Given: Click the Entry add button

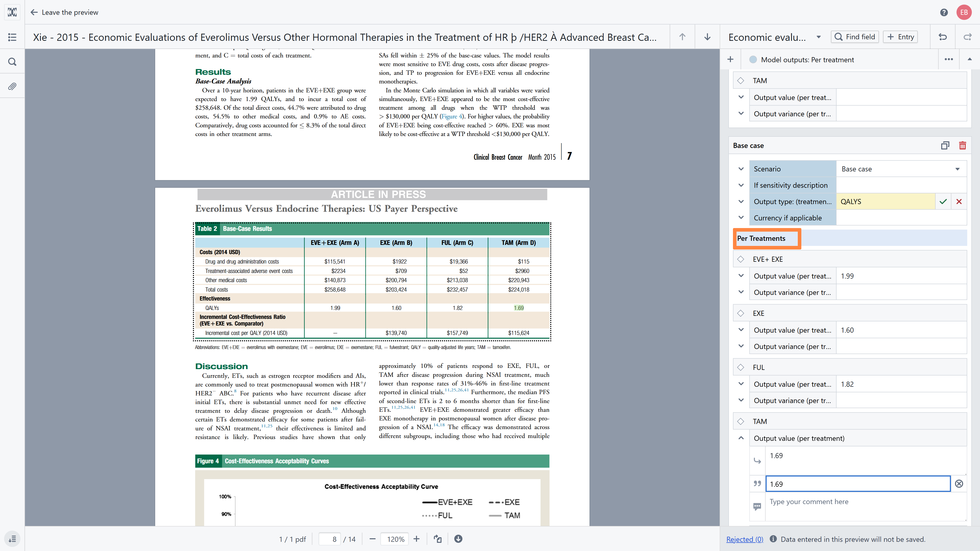Looking at the screenshot, I should click(900, 37).
